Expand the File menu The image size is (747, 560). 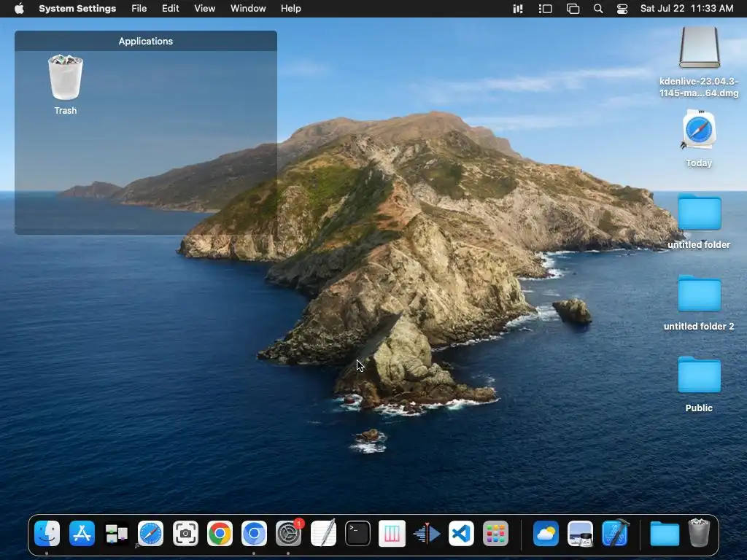[x=139, y=9]
